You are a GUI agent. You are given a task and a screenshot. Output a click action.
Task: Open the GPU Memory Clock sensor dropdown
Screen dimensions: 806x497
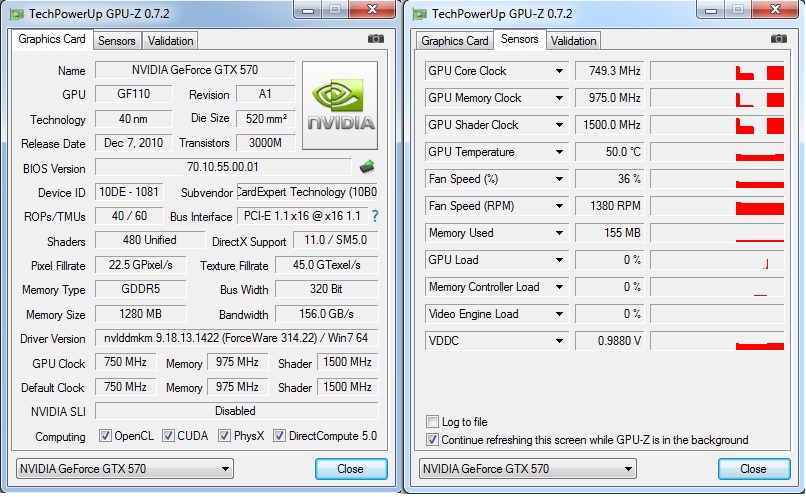click(x=559, y=98)
